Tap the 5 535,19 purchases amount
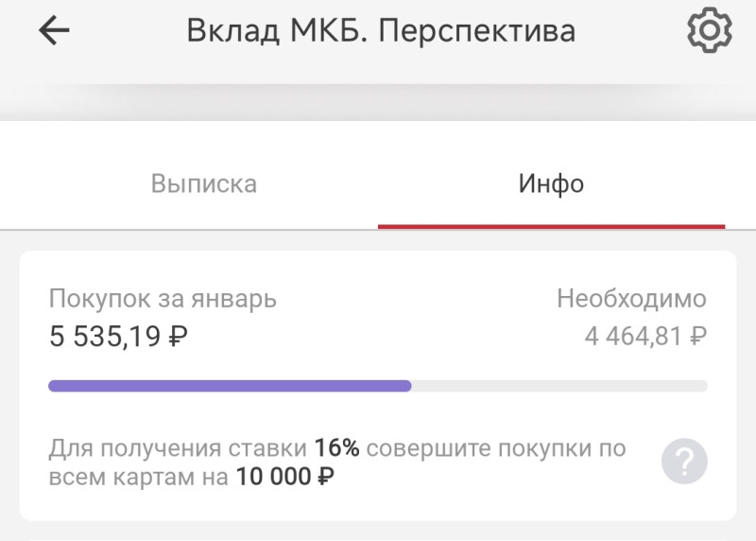Viewport: 756px width, 541px height. click(106, 335)
